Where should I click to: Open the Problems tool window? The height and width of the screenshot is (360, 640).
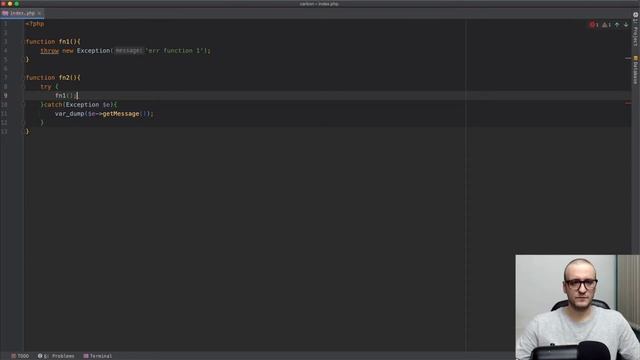tap(56, 356)
